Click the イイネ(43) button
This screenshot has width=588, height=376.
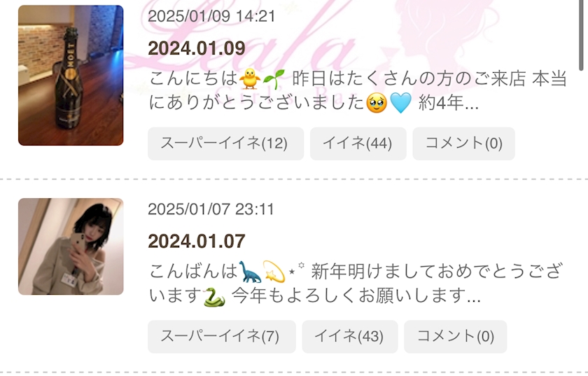click(x=350, y=337)
